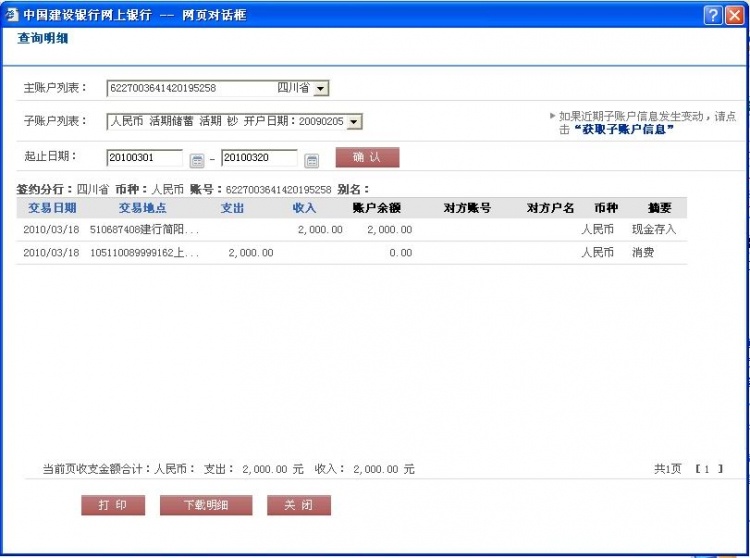Click the 关闭 close button
This screenshot has width=750, height=558.
tap(298, 505)
